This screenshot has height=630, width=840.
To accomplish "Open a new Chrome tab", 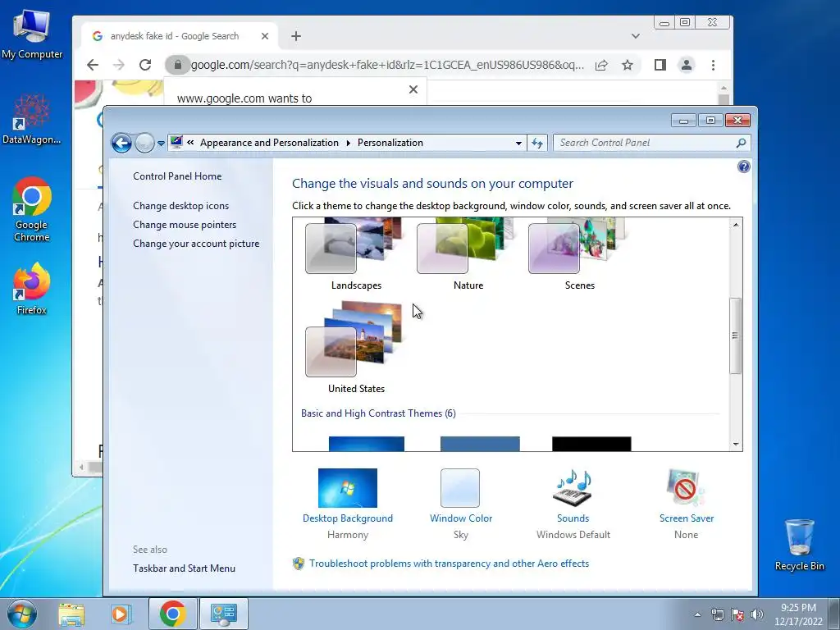I will (x=295, y=36).
